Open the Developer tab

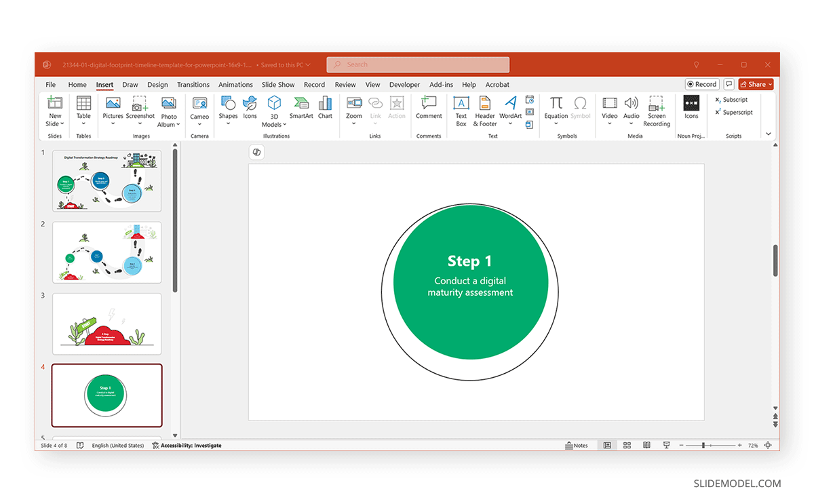[405, 85]
